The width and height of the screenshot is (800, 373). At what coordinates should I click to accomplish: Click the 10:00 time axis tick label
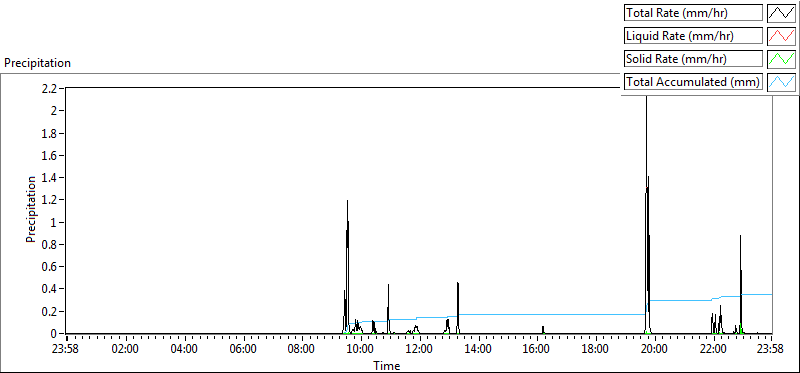(361, 350)
